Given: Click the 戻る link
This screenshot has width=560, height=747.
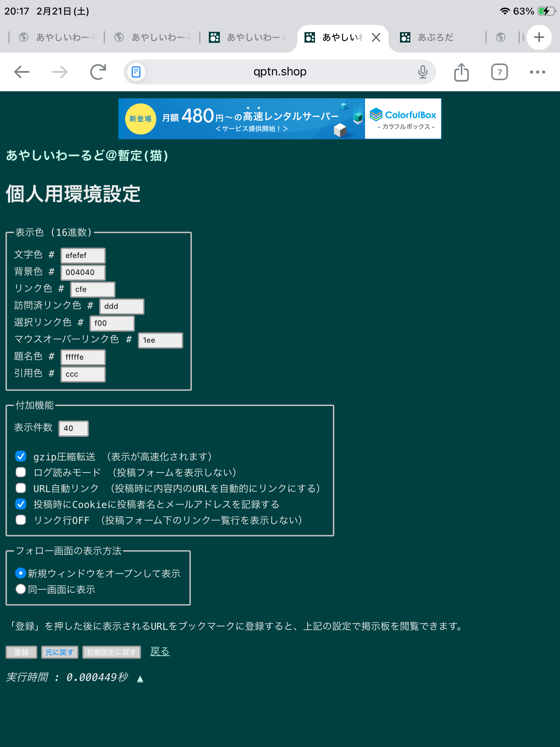Looking at the screenshot, I should point(160,652).
